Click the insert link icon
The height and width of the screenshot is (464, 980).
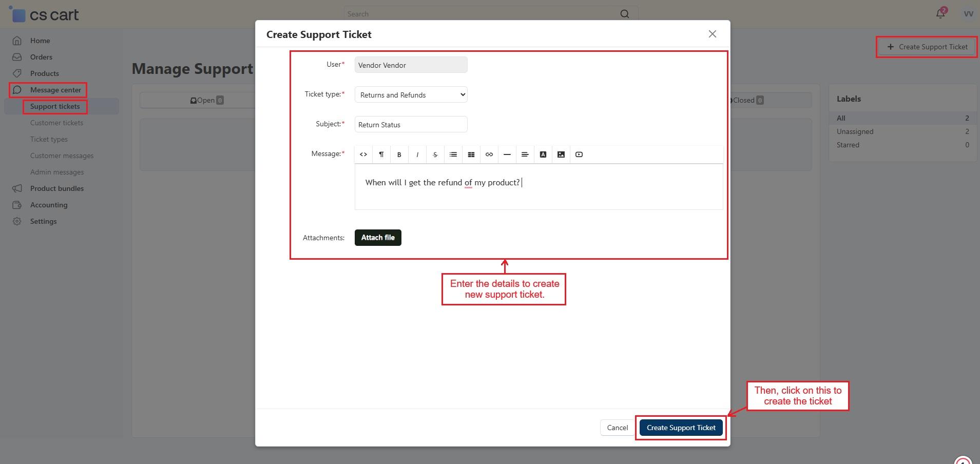click(x=489, y=154)
